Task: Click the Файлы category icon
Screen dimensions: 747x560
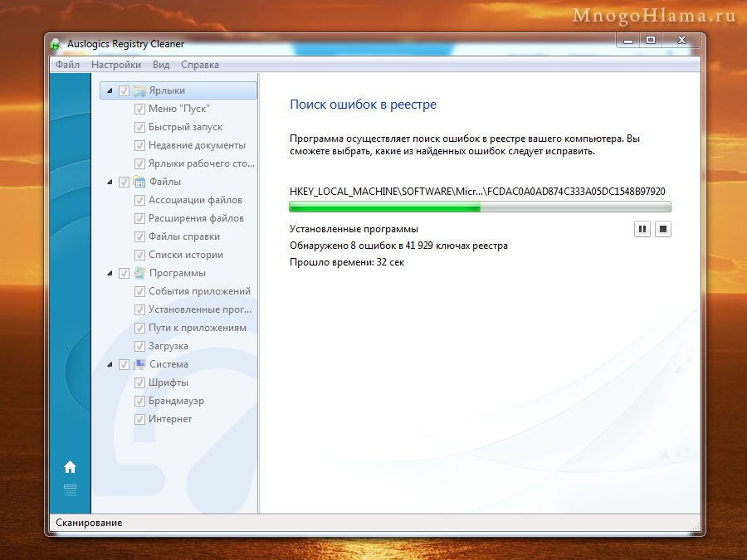Action: click(139, 182)
